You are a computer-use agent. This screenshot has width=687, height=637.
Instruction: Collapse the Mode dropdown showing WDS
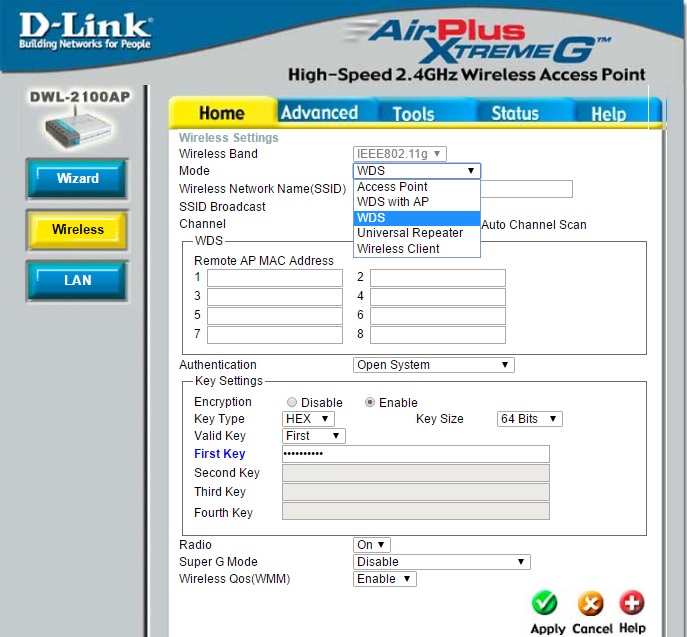(417, 170)
